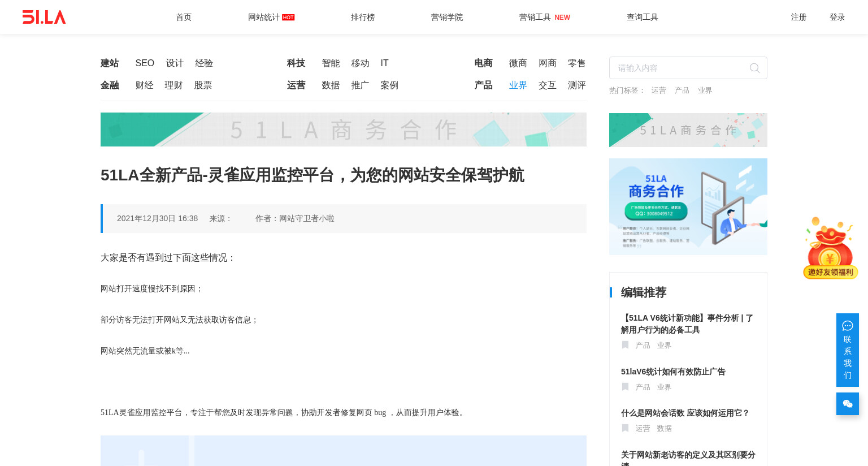Image resolution: width=868 pixels, height=466 pixels.
Task: Select the highlighted 业界 subcategory
Action: [518, 85]
